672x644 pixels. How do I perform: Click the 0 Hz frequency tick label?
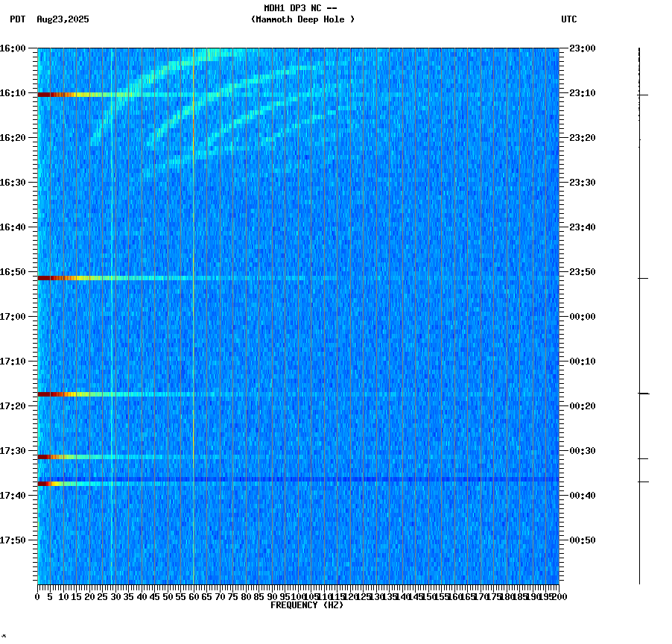pyautogui.click(x=36, y=596)
